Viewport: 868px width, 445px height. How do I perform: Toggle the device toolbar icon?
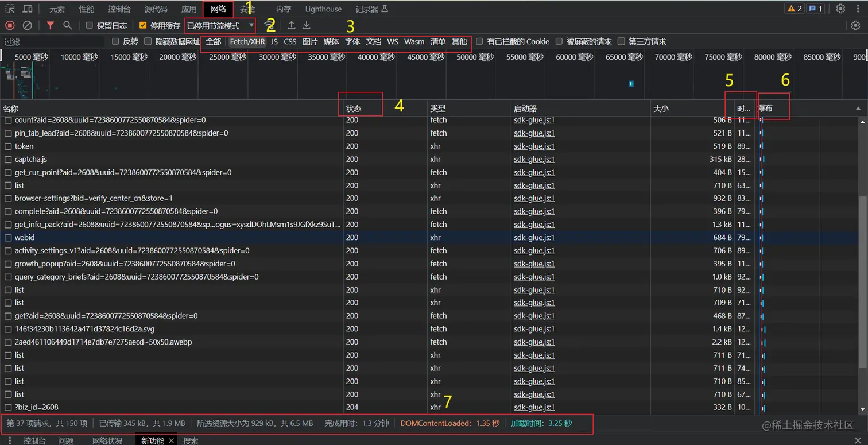tap(27, 9)
